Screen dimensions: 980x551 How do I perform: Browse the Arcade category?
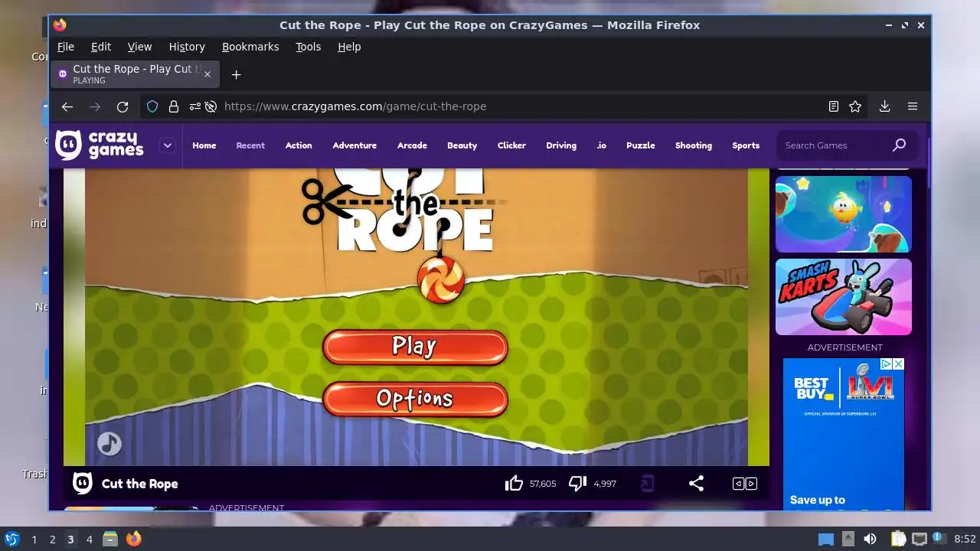tap(412, 145)
